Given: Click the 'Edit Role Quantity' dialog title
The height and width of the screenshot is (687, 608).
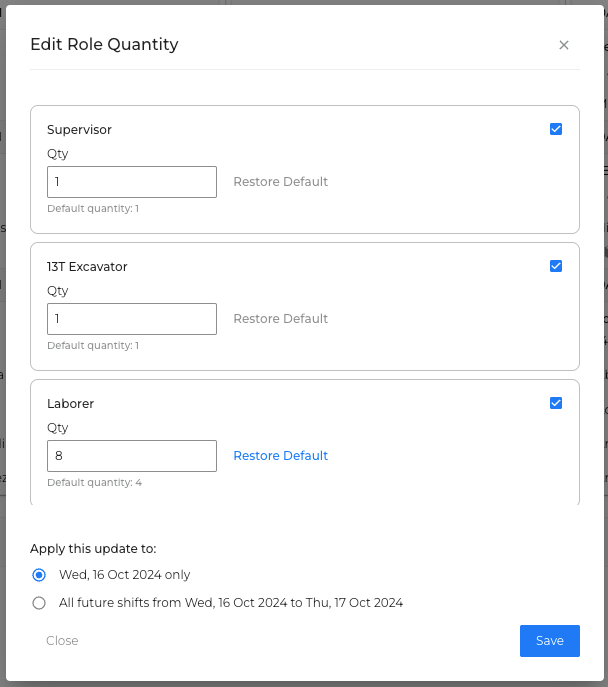Looking at the screenshot, I should pyautogui.click(x=104, y=45).
